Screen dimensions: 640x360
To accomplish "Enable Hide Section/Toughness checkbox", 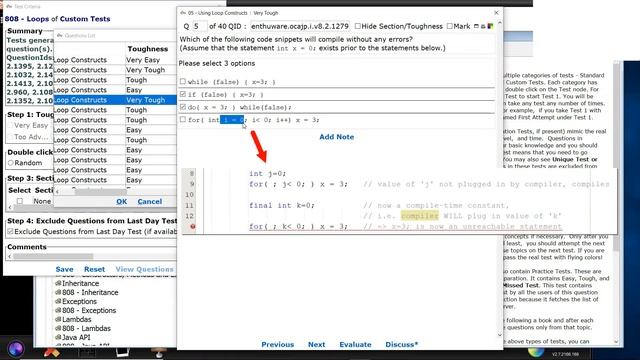I will coord(358,26).
